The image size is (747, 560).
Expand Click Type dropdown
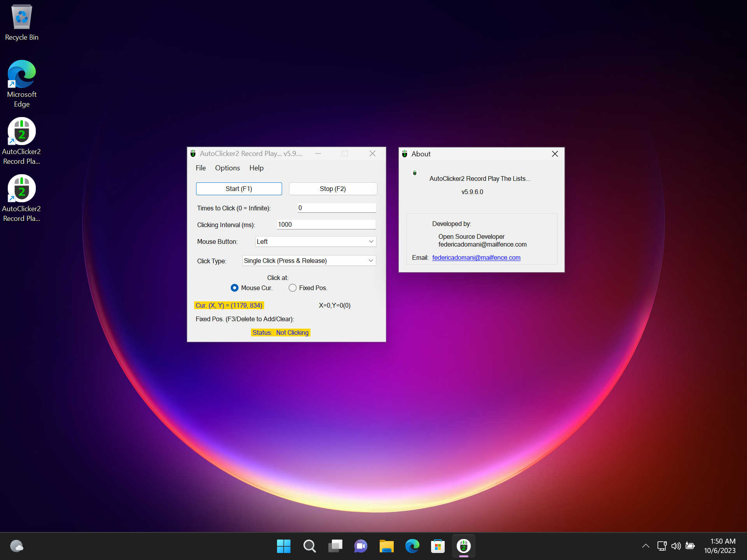(x=370, y=261)
